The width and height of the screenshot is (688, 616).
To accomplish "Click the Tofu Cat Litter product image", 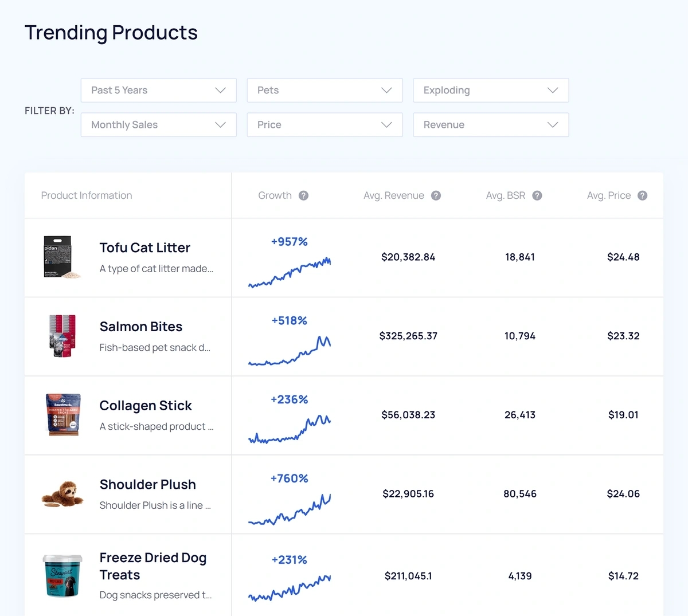I will coord(62,257).
